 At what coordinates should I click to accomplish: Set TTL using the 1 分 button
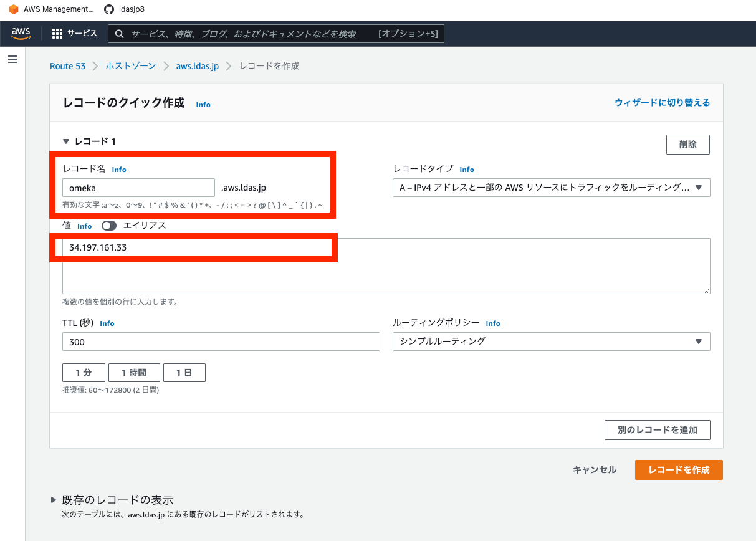(x=84, y=373)
